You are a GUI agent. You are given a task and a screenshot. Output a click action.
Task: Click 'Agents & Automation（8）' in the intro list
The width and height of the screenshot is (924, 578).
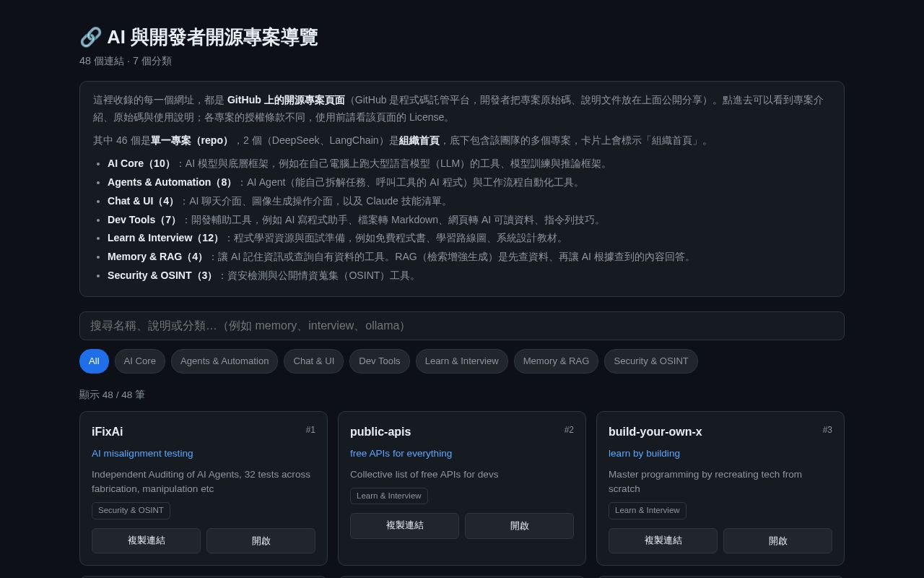(x=173, y=182)
